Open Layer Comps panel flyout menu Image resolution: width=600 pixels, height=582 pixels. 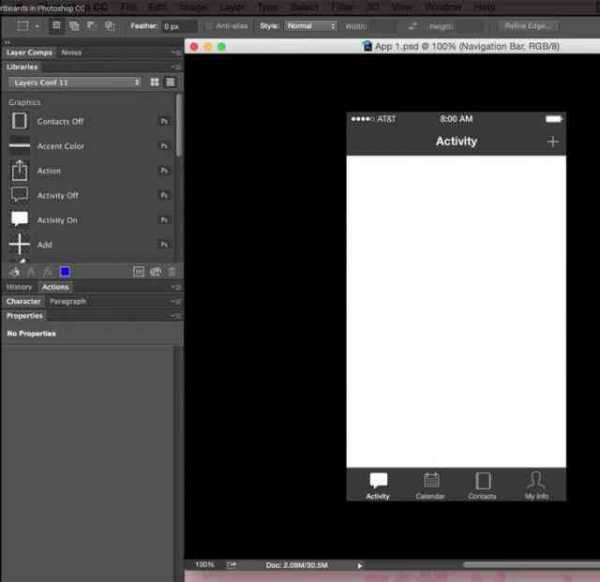pos(176,52)
